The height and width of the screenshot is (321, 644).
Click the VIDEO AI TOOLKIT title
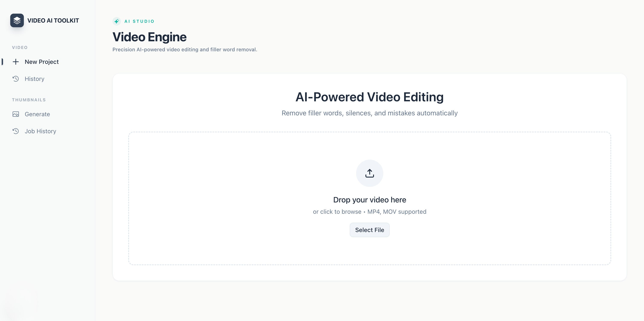tap(53, 20)
